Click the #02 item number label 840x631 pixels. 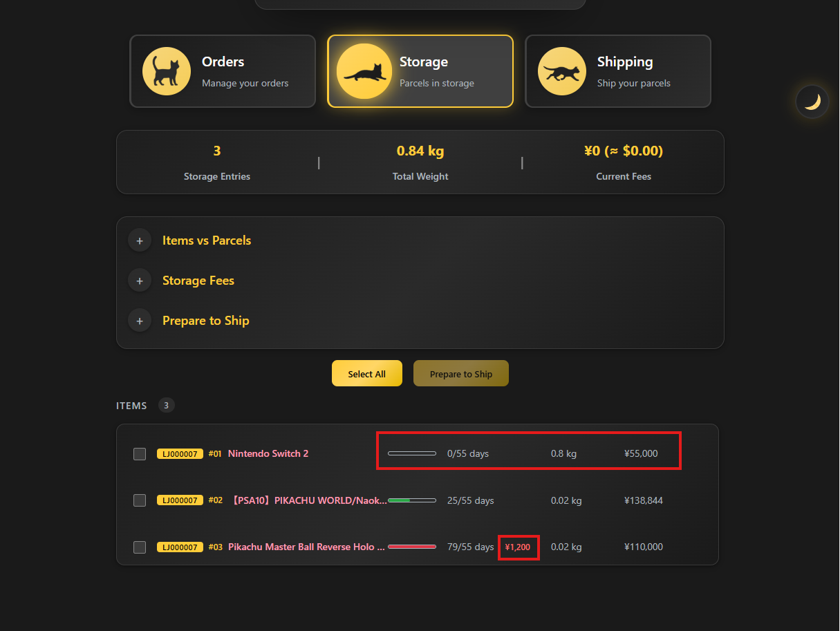point(215,500)
